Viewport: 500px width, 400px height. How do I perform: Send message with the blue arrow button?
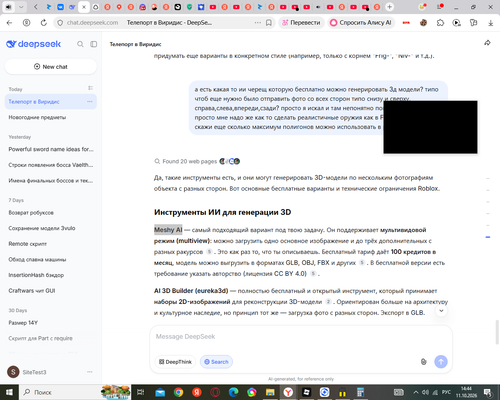[x=441, y=362]
